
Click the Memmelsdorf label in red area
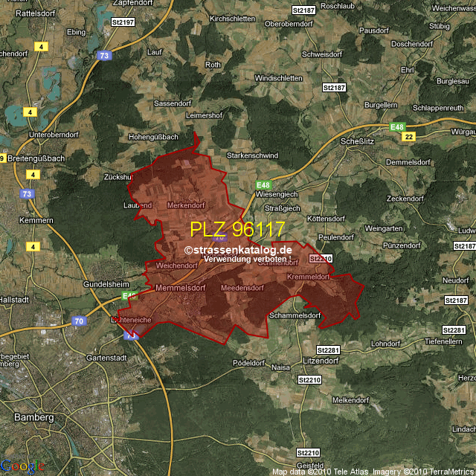(x=181, y=287)
